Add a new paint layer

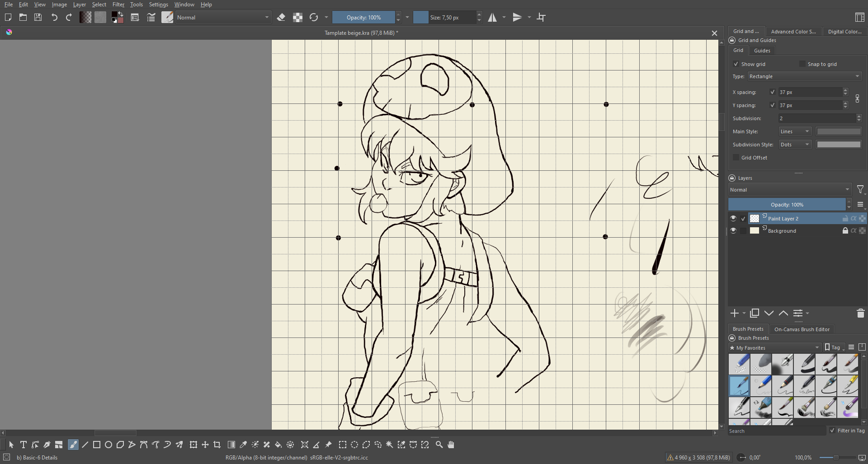735,313
